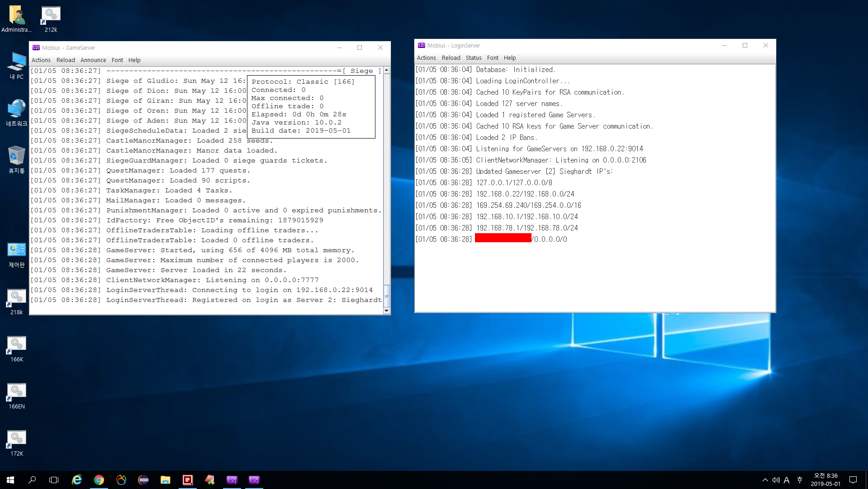Maximize the Mobius LoginServer window
The image size is (868, 489).
click(x=745, y=45)
